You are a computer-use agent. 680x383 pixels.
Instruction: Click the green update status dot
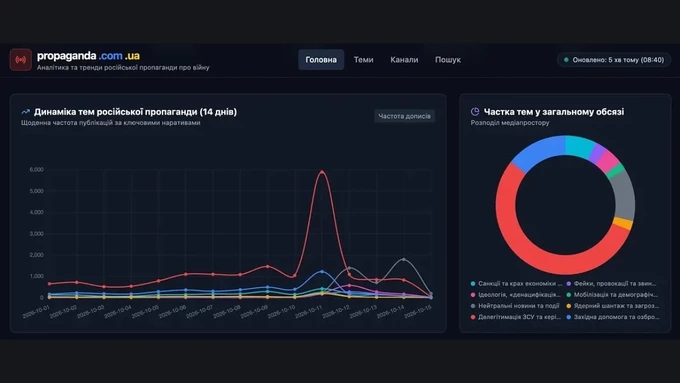pos(566,60)
